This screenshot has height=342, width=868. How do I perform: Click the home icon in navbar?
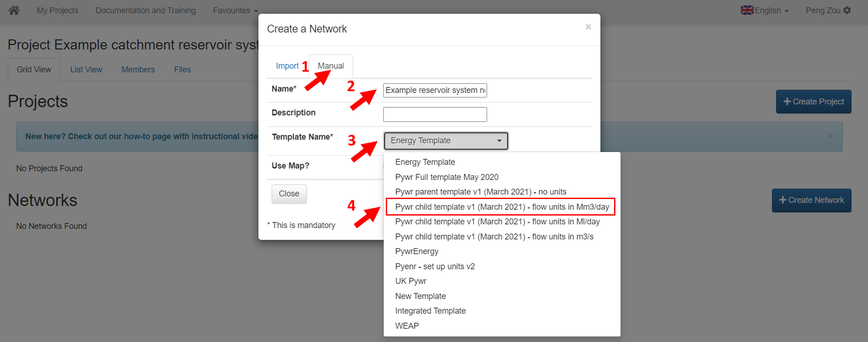[14, 10]
